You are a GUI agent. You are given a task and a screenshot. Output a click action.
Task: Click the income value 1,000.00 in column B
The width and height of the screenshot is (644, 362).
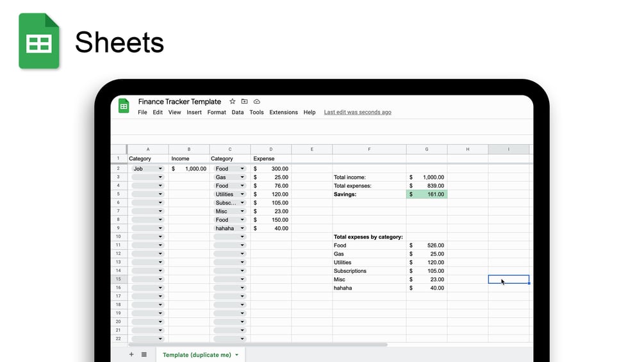click(x=189, y=169)
